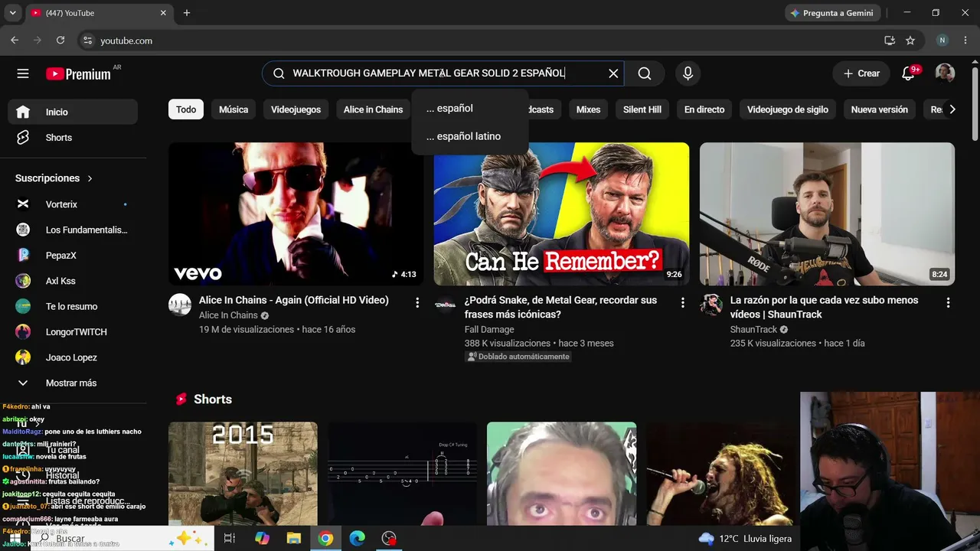Open options menu for Alice In Chains video
This screenshot has height=551, width=980.
click(x=417, y=302)
